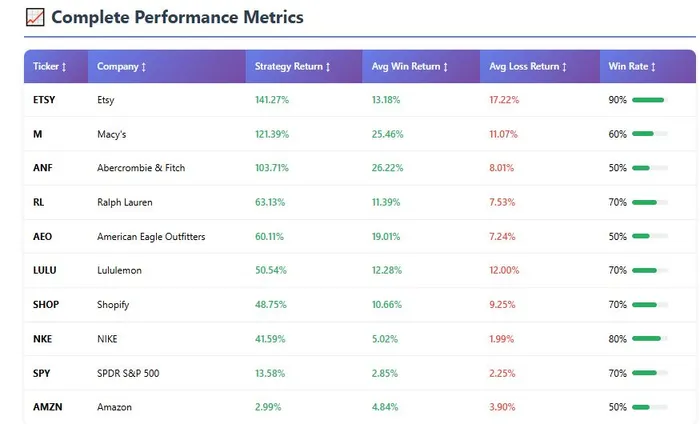Click Macy's 25.46% avg win return
Image resolution: width=700 pixels, height=424 pixels.
[x=387, y=134]
